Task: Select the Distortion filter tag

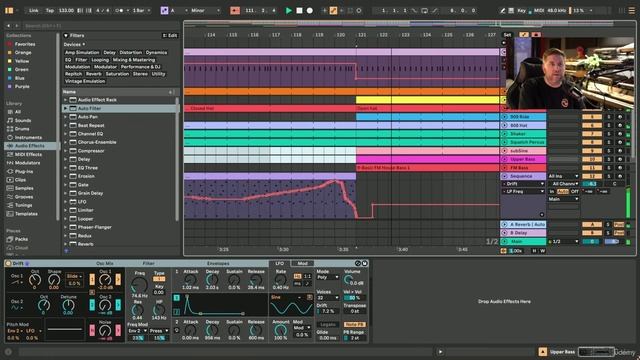Action: pyautogui.click(x=131, y=53)
